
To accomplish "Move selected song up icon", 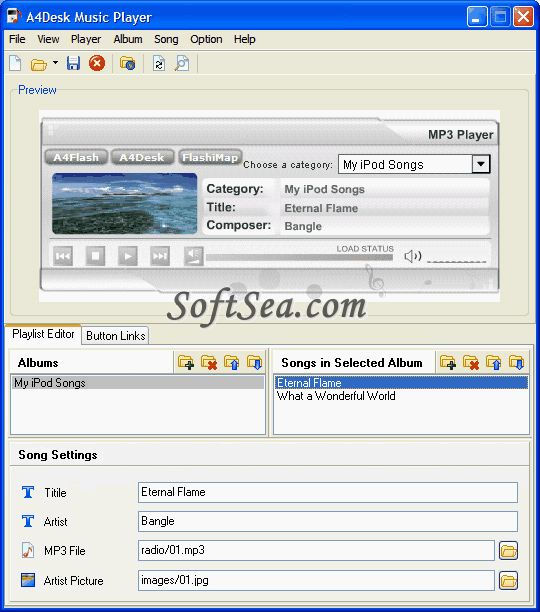I will click(494, 363).
